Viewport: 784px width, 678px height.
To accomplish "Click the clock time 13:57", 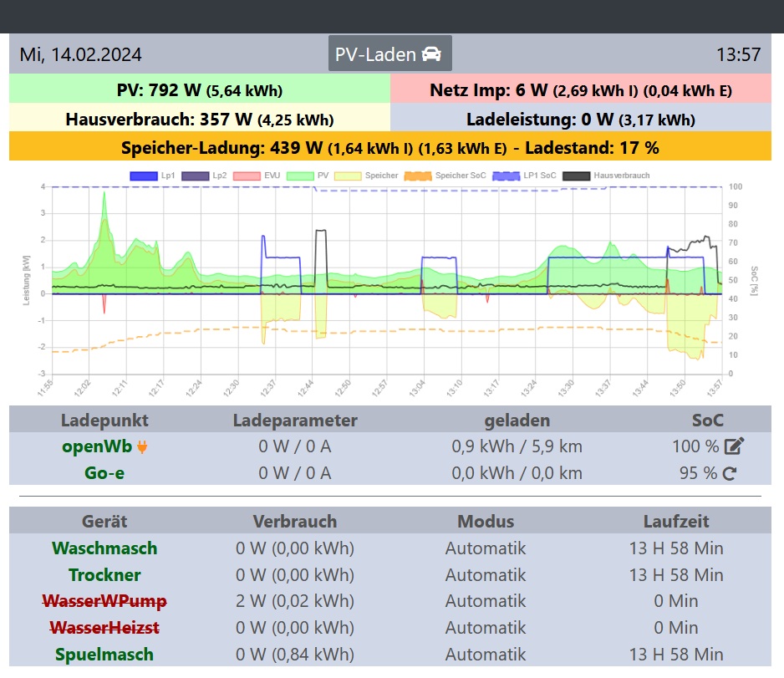I will [739, 54].
